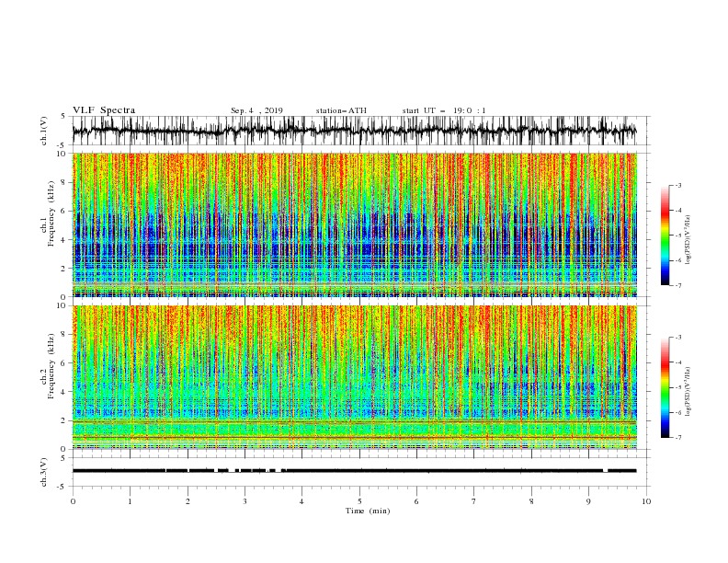Click time-axis tick label "10" at right end

click(646, 501)
